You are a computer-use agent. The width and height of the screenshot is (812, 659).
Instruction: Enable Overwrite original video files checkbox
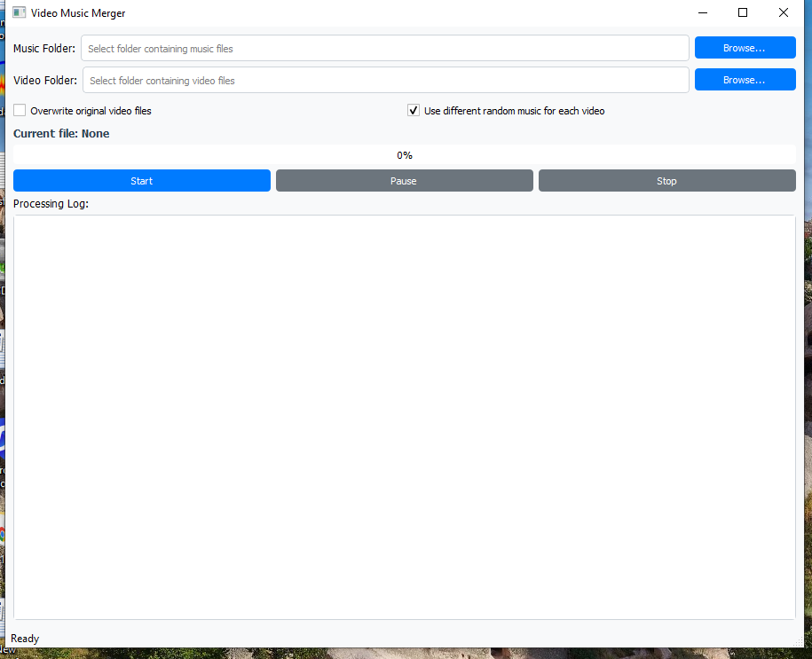(20, 111)
